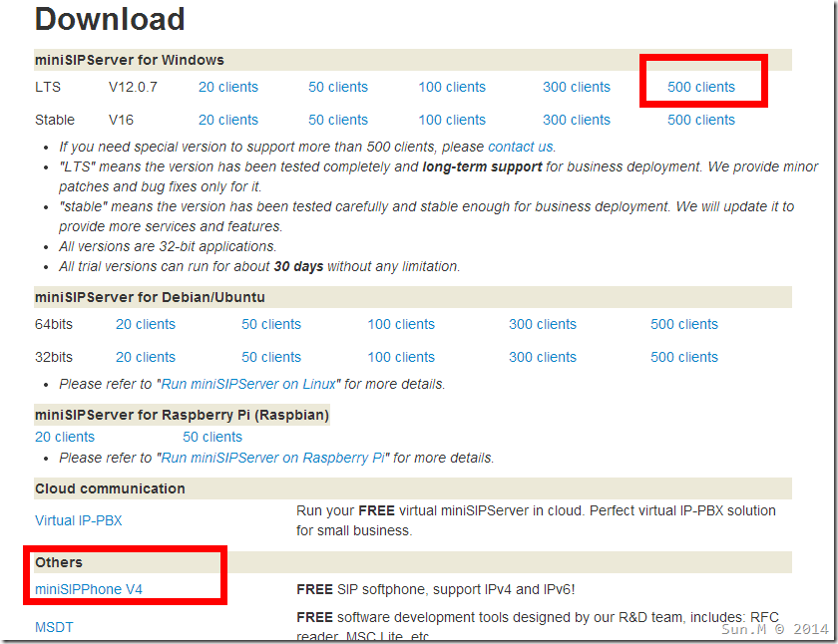Open 'Run miniSIPServer on Raspberry Pi' guide
Screen dimensions: 838x644
(x=273, y=458)
